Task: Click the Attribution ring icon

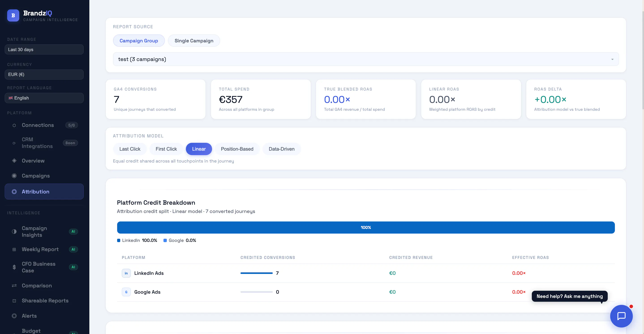Action: [x=14, y=192]
